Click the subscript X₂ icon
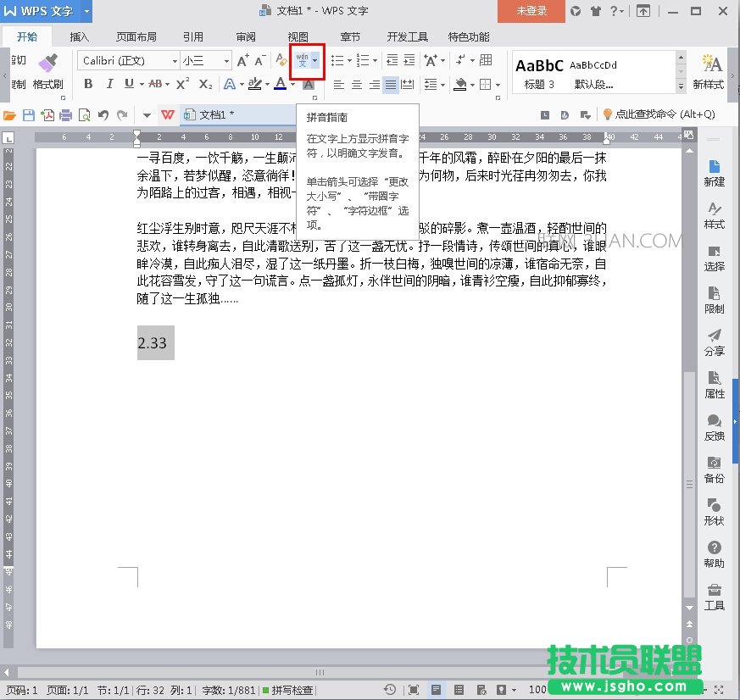Image resolution: width=740 pixels, height=700 pixels. coord(204,84)
